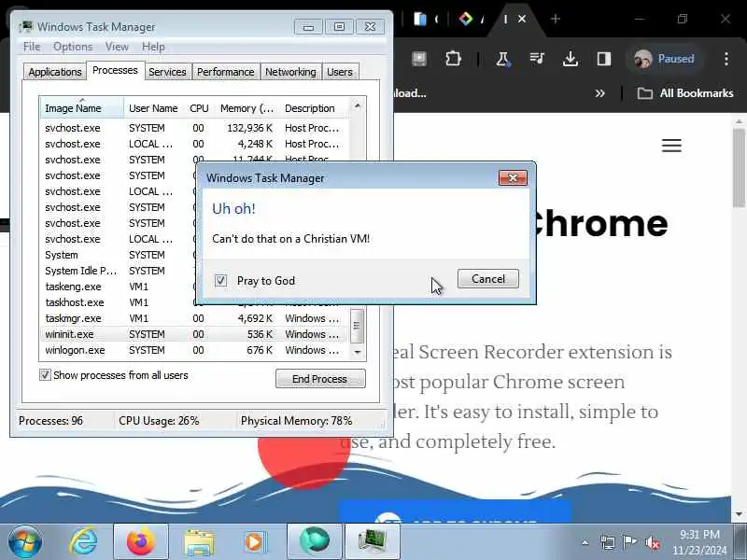The width and height of the screenshot is (747, 560).
Task: Click the End Process button
Action: point(320,379)
